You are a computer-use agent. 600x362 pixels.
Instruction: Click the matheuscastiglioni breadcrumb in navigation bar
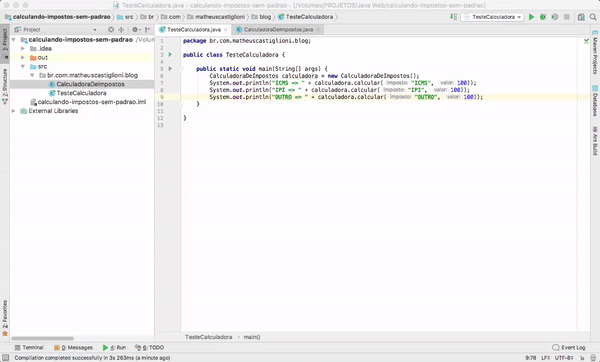216,17
